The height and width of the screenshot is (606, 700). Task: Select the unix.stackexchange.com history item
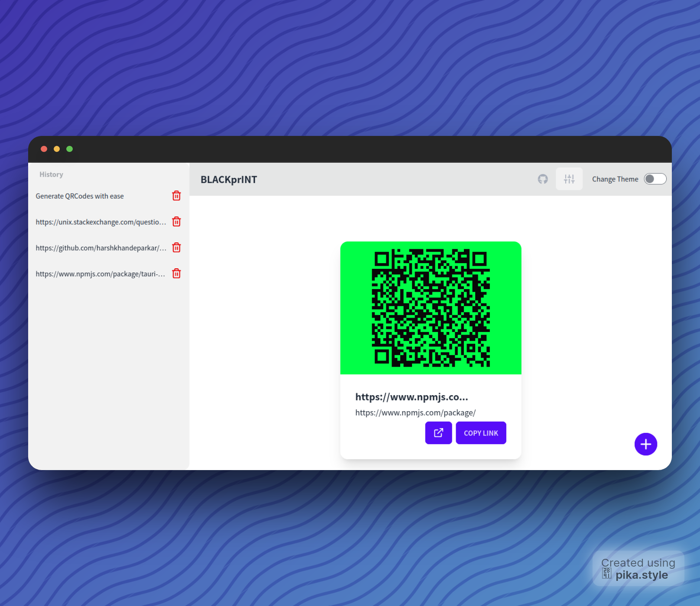(101, 222)
